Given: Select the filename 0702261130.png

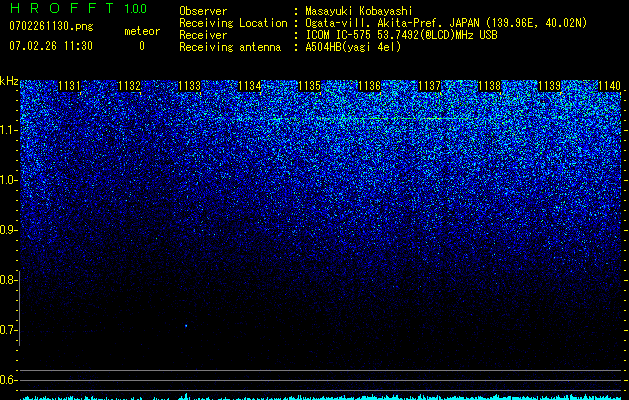Looking at the screenshot, I should pos(51,26).
